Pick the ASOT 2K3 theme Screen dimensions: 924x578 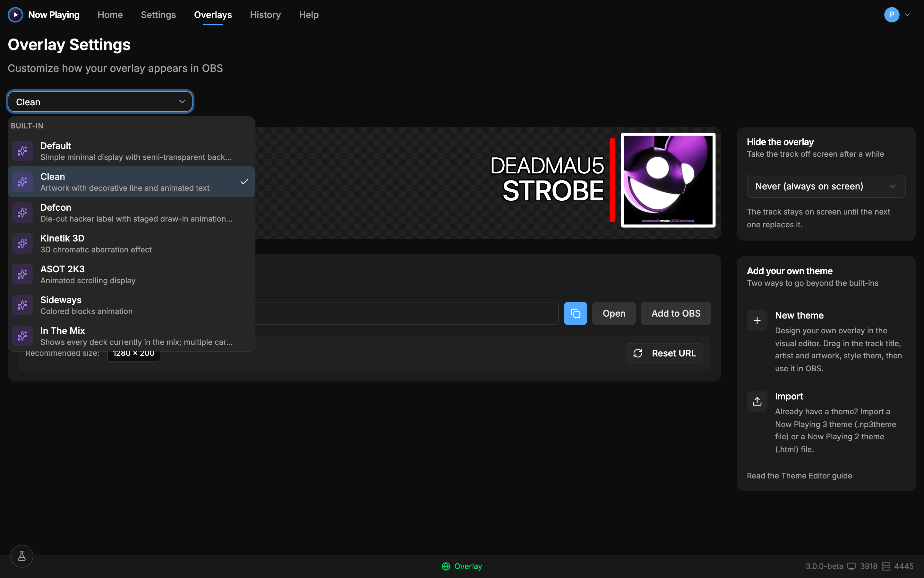tap(131, 275)
